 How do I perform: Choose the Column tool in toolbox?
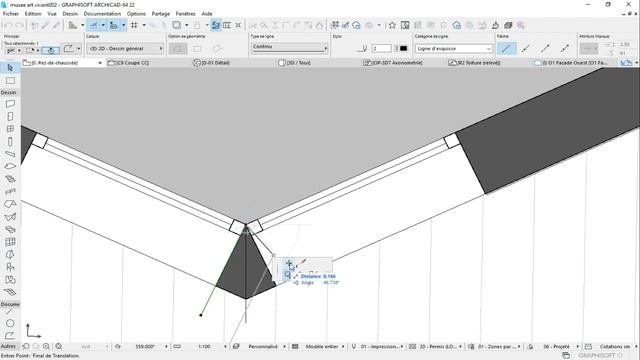click(10, 142)
